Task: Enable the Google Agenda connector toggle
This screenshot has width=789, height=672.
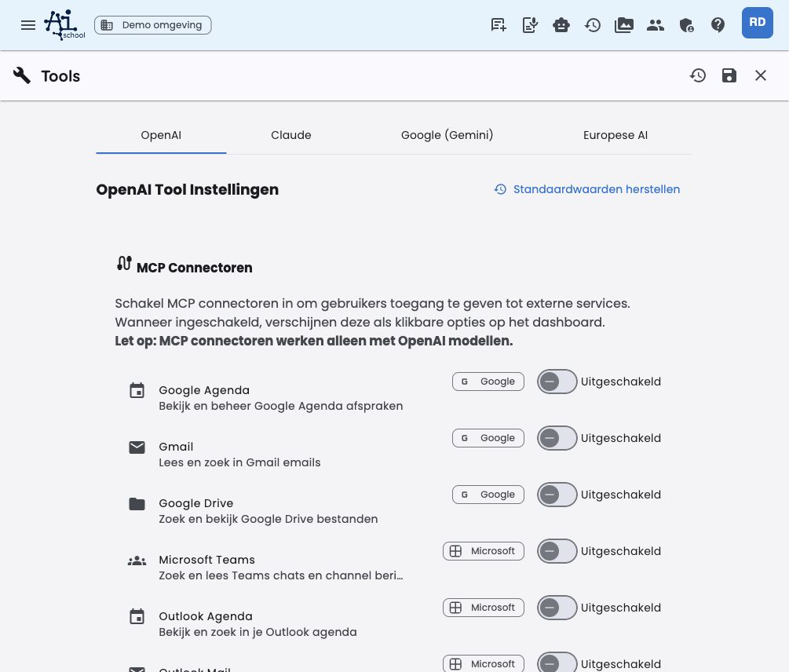Action: 557,382
